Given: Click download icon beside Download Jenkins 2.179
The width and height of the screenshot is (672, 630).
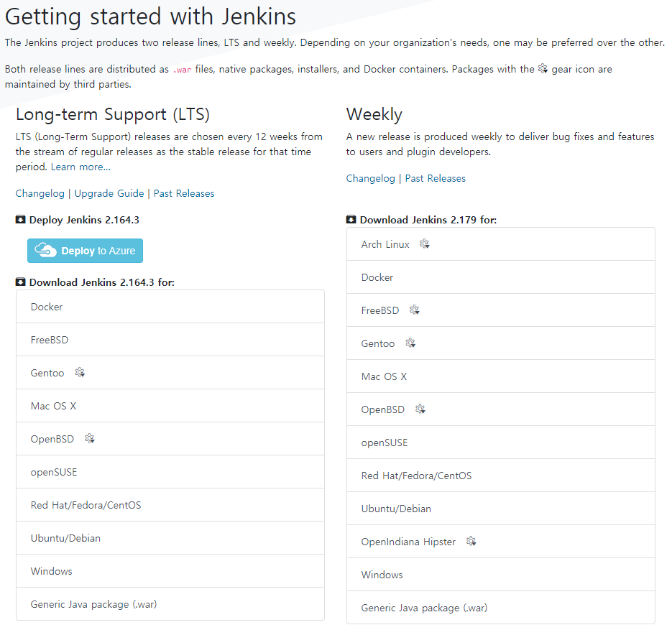Looking at the screenshot, I should (x=351, y=220).
